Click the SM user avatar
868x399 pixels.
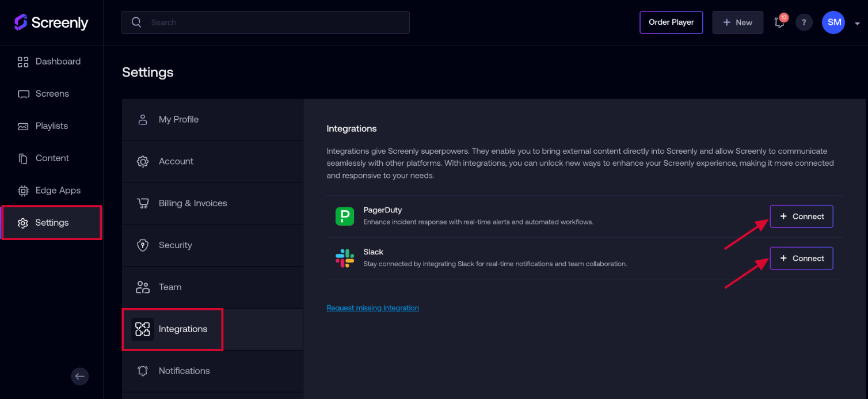pyautogui.click(x=833, y=22)
